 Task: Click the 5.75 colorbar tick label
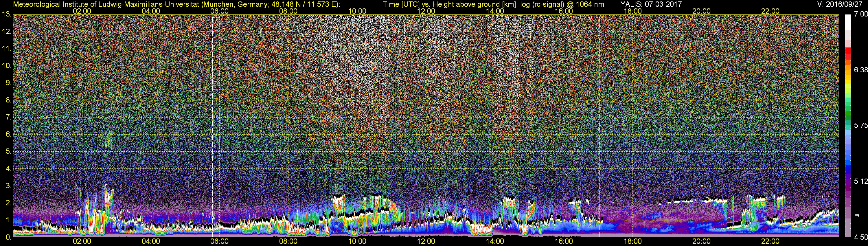pyautogui.click(x=861, y=126)
